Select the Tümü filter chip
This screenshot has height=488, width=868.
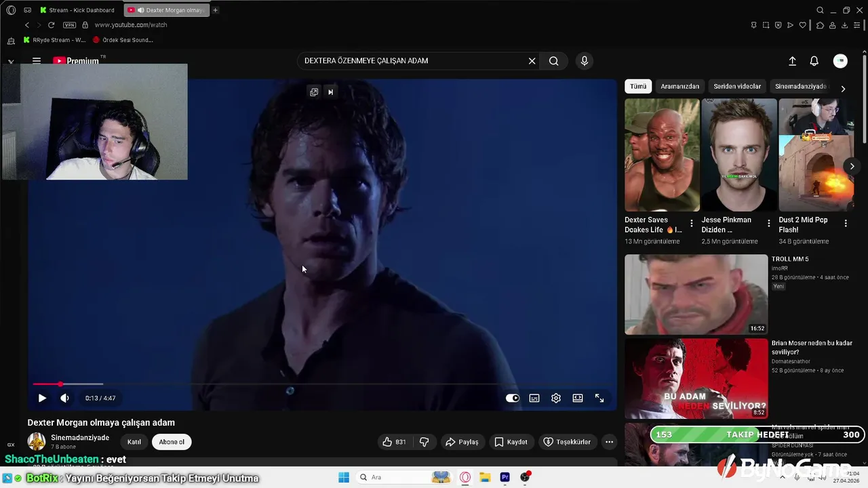coord(638,86)
